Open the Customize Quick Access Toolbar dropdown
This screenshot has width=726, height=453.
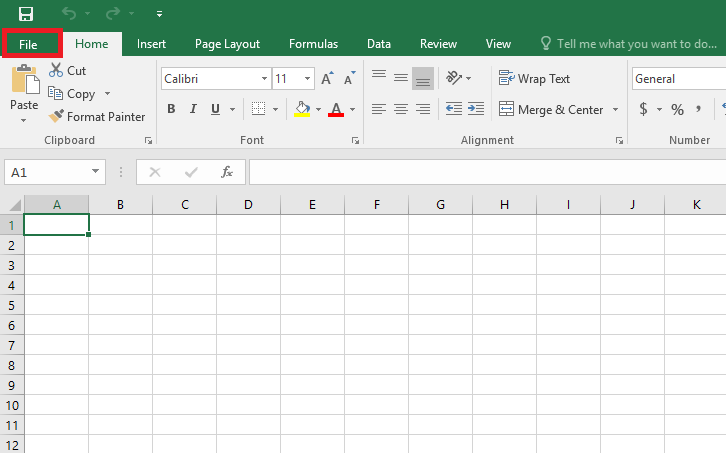pos(159,14)
